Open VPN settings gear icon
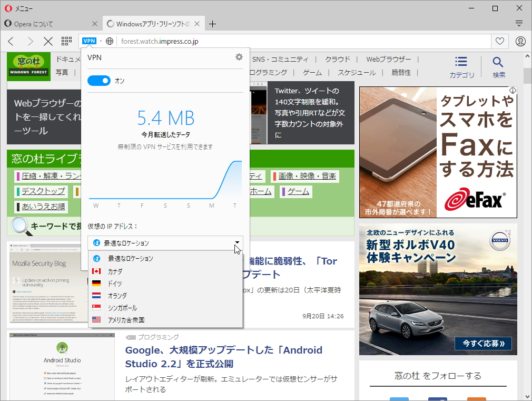The height and width of the screenshot is (401, 532). (x=239, y=57)
